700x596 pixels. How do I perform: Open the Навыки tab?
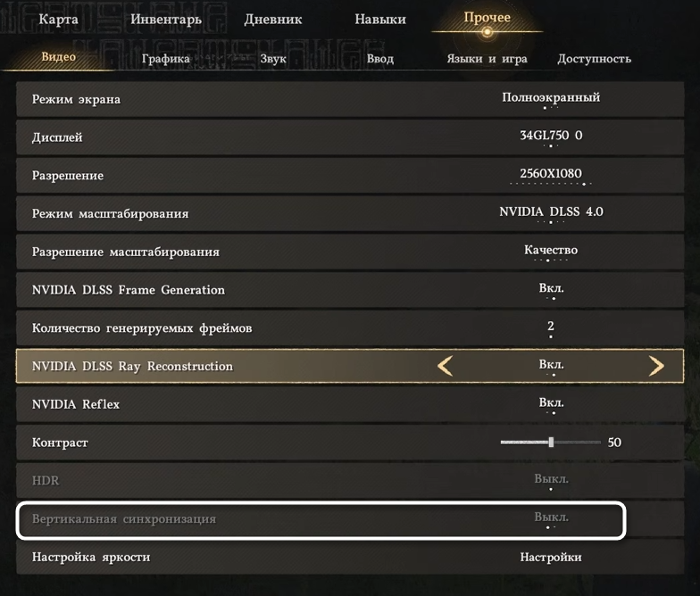click(x=380, y=20)
